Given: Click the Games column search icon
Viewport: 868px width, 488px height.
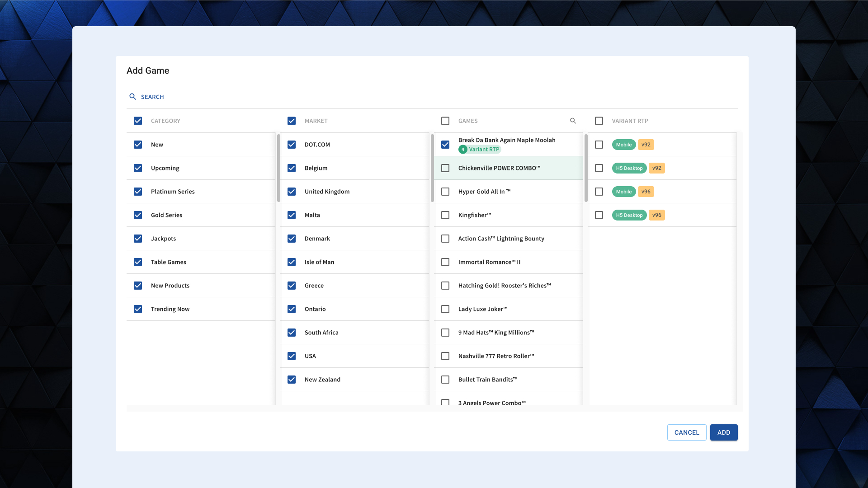Looking at the screenshot, I should (573, 121).
